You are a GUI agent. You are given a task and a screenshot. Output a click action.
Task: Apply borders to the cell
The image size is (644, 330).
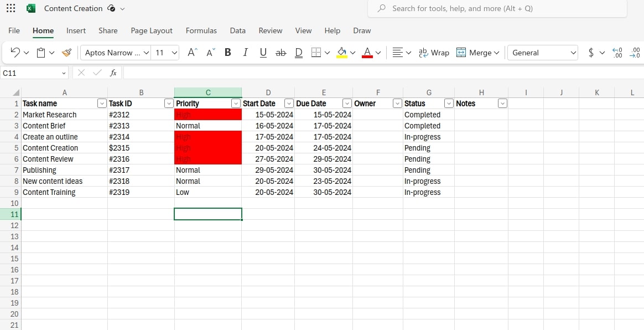(x=316, y=53)
